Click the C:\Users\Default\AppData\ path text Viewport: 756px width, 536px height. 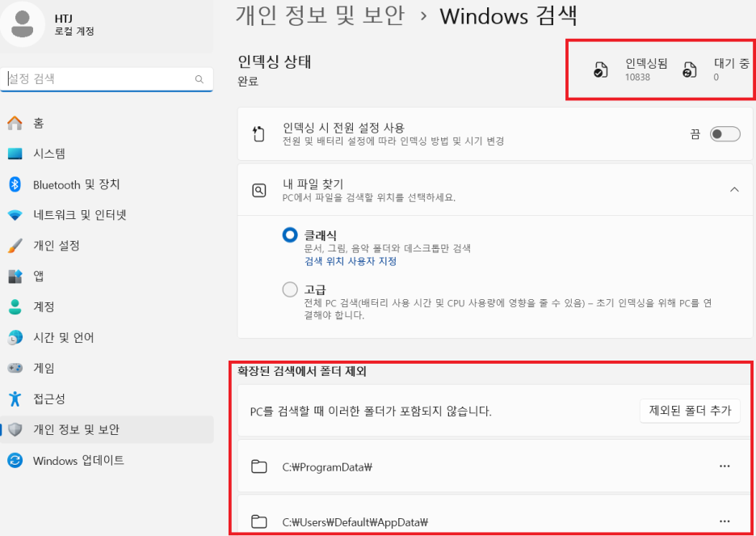pos(355,522)
